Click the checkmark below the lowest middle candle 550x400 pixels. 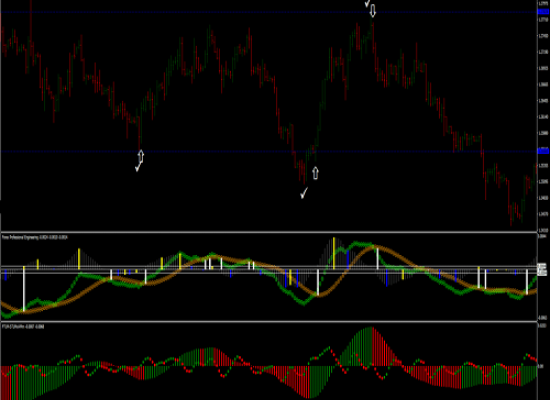click(304, 193)
